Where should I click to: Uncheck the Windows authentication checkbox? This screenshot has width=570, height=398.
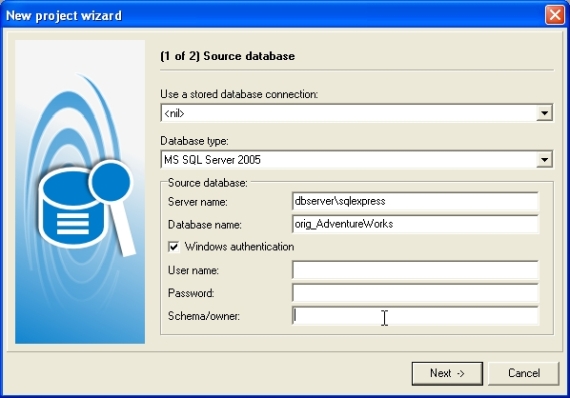(174, 247)
